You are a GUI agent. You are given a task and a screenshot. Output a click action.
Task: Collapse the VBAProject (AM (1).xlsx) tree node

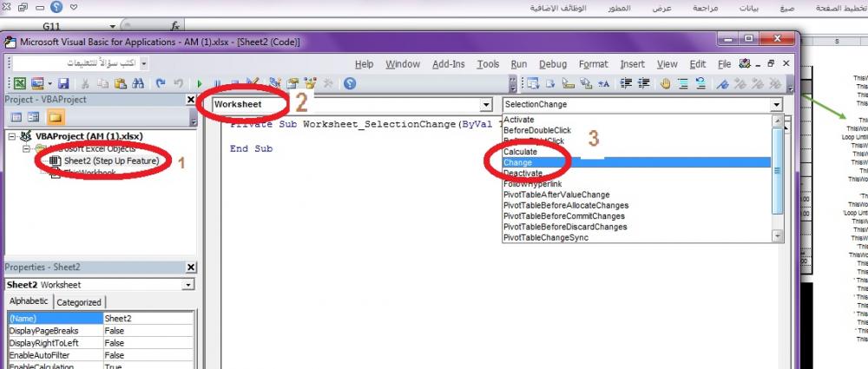[12, 136]
